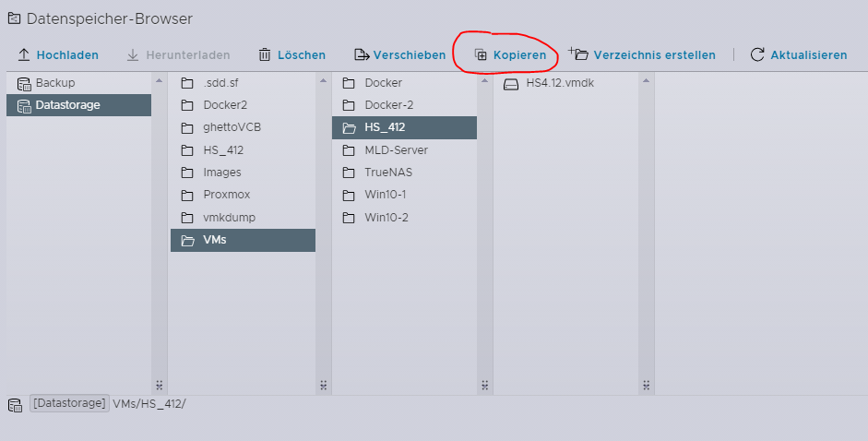Viewport: 868px width, 441px height.
Task: Click the HS4.12.vmdk disk icon
Action: coord(511,84)
